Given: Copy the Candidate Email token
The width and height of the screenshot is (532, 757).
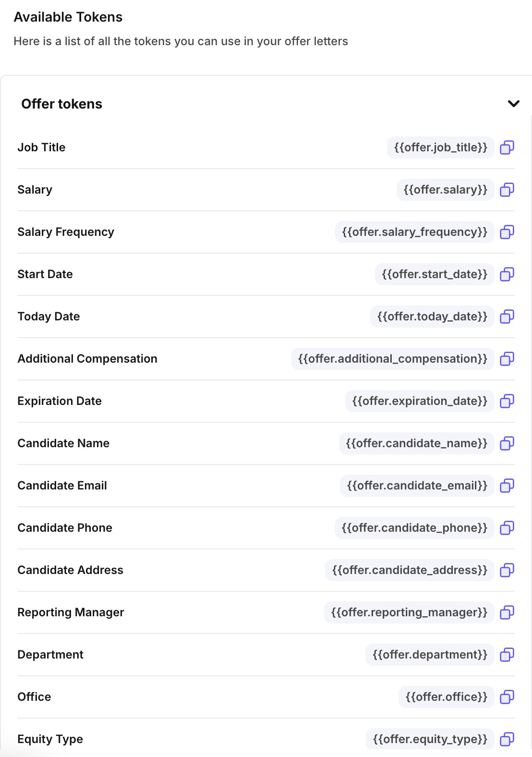Looking at the screenshot, I should click(507, 486).
